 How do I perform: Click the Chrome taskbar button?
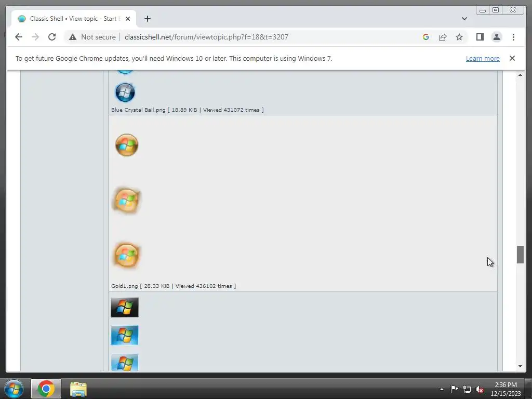(x=46, y=389)
